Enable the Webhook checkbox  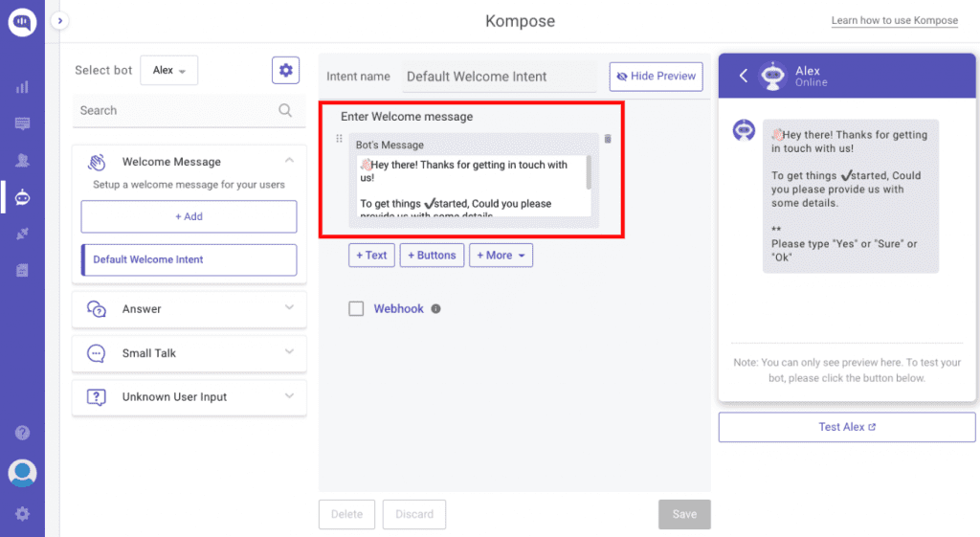click(x=356, y=309)
